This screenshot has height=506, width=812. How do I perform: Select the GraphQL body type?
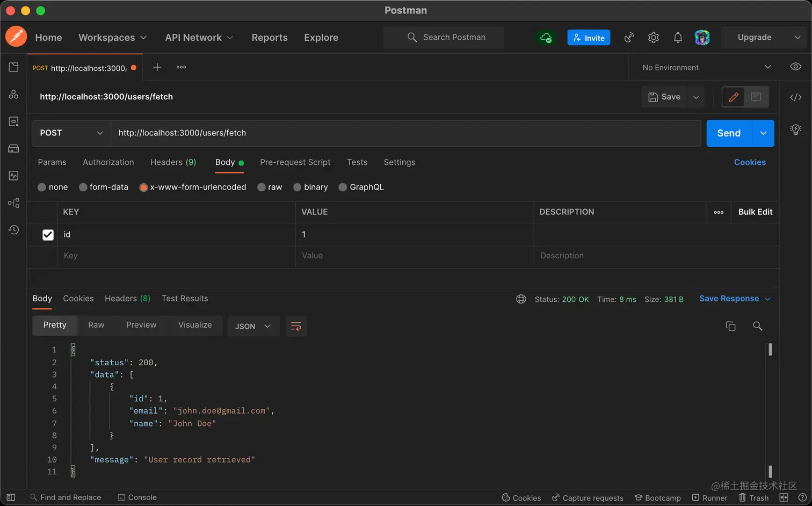(x=361, y=187)
